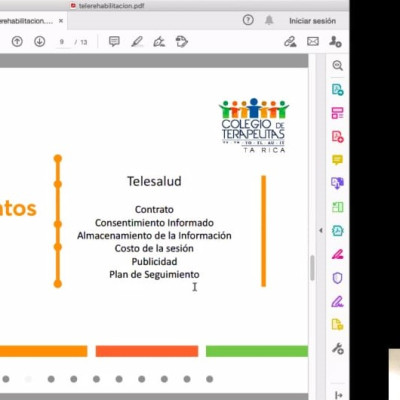
Task: Add a comment with speech bubble tool
Action: point(114,42)
